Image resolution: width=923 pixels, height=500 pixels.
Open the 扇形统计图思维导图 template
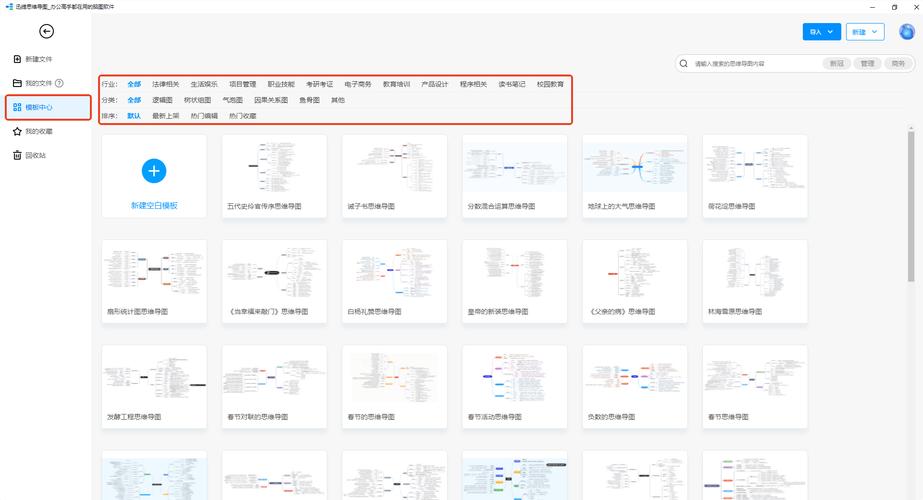pyautogui.click(x=154, y=282)
